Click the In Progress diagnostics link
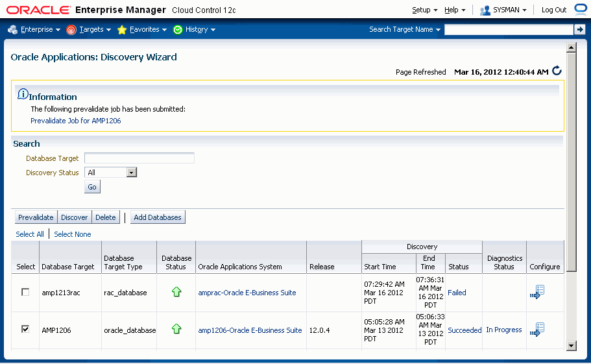 504,330
